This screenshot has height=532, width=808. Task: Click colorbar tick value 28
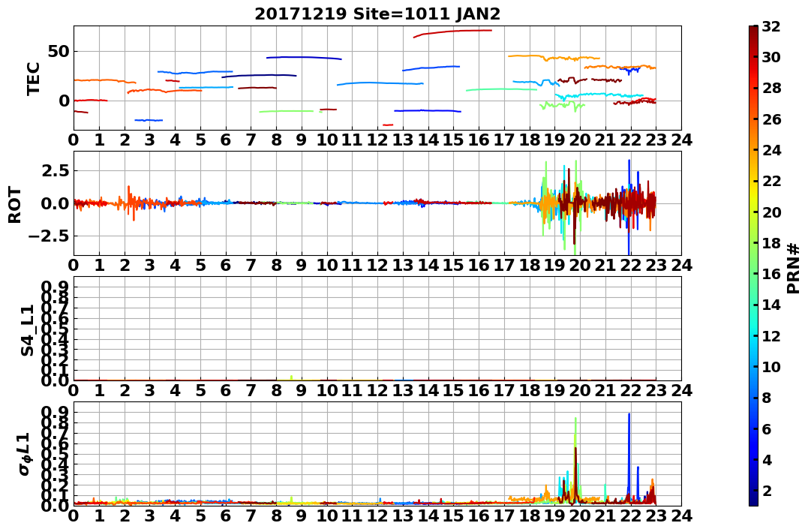click(771, 88)
